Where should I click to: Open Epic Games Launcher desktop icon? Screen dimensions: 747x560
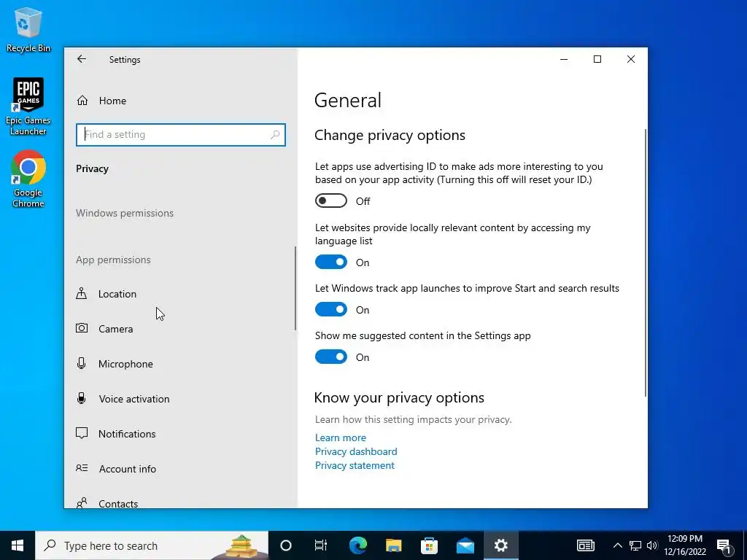28,106
